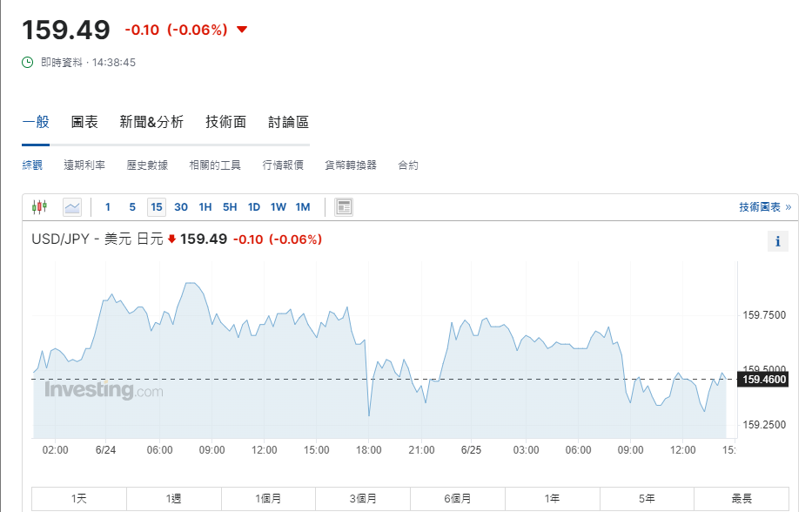Select the 1H chart interval
Screen dimensions: 812x512
coord(205,207)
